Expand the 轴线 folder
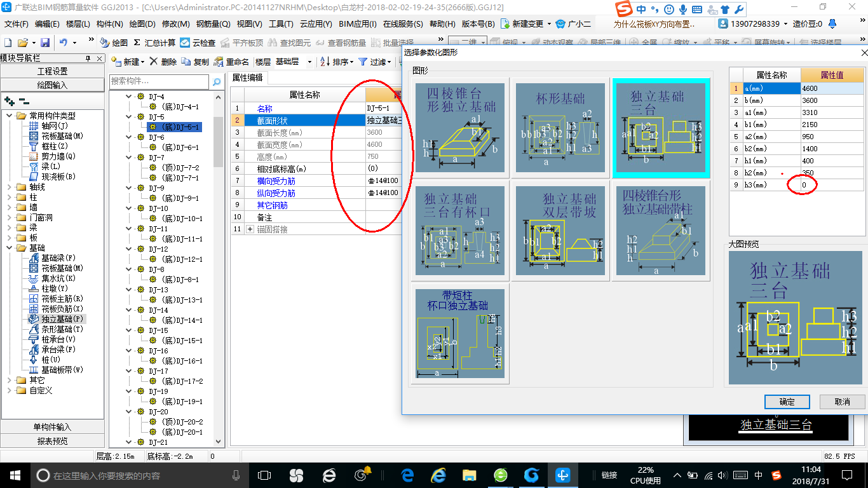The height and width of the screenshot is (488, 868). click(x=9, y=187)
